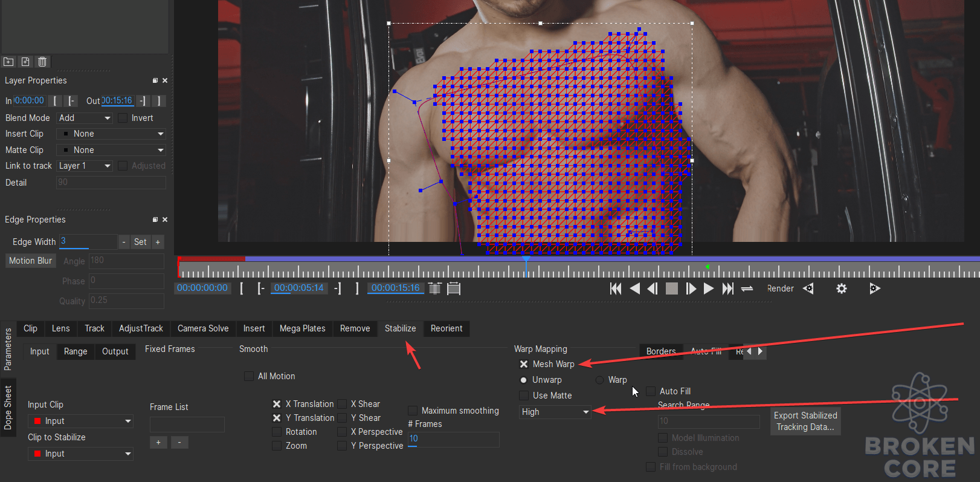Click the zoom timeline to full range icon
Viewport: 980px width, 482px height.
[x=454, y=288]
